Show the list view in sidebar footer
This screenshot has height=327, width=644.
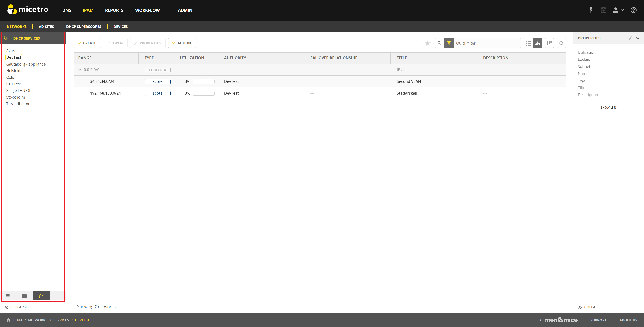pos(8,295)
